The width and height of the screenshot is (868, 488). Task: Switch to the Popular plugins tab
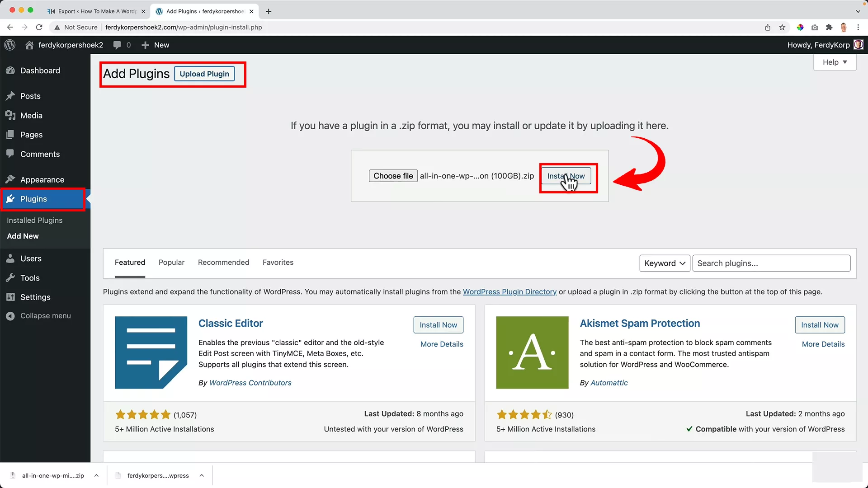pyautogui.click(x=171, y=262)
